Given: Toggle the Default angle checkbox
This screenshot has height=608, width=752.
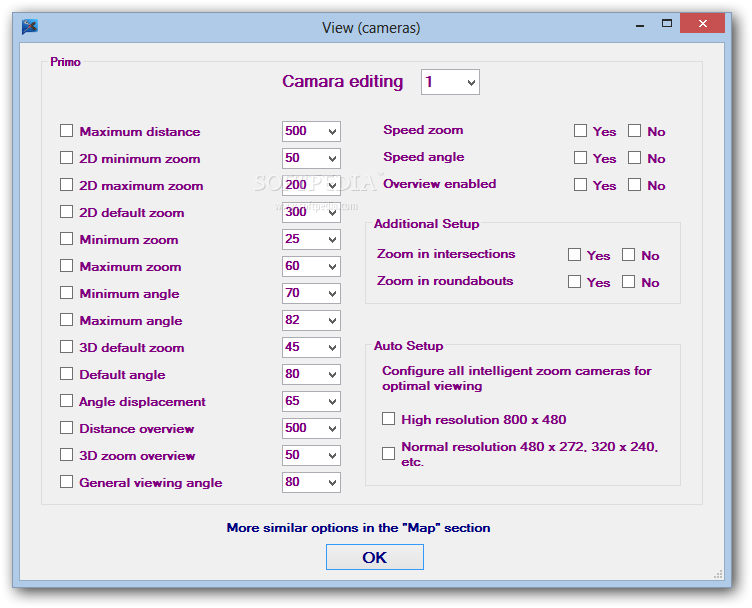Looking at the screenshot, I should 66,374.
